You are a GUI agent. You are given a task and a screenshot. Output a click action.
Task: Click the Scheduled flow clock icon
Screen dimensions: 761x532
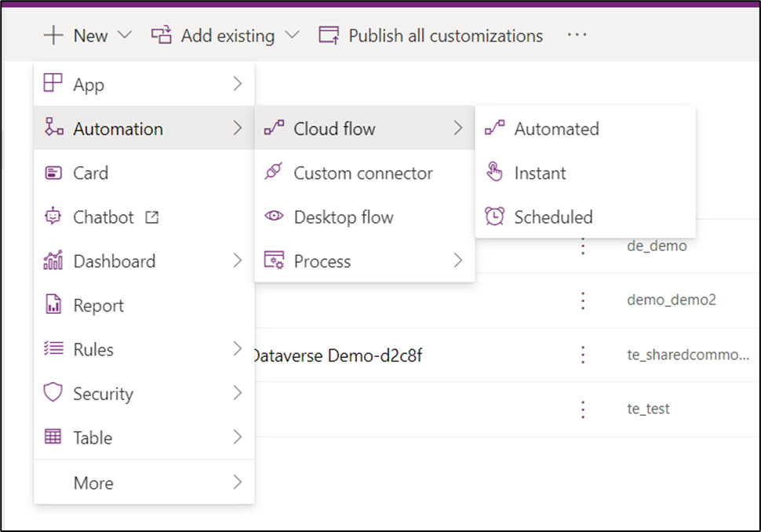pyautogui.click(x=494, y=217)
